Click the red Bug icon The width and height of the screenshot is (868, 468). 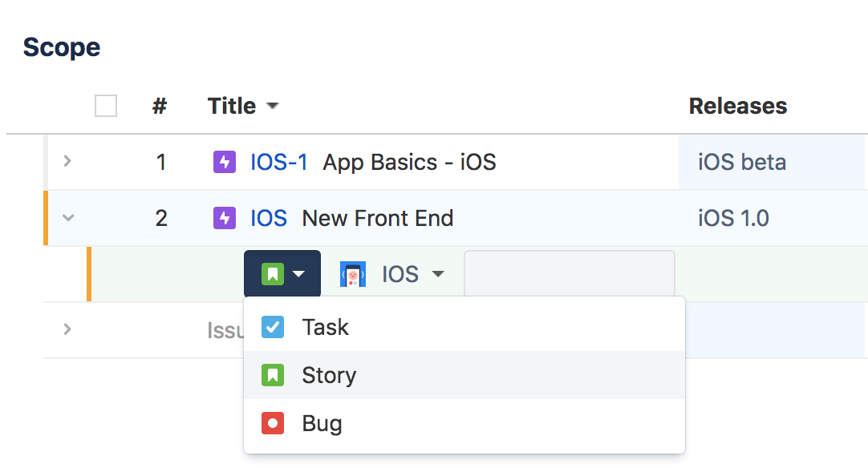pyautogui.click(x=273, y=423)
